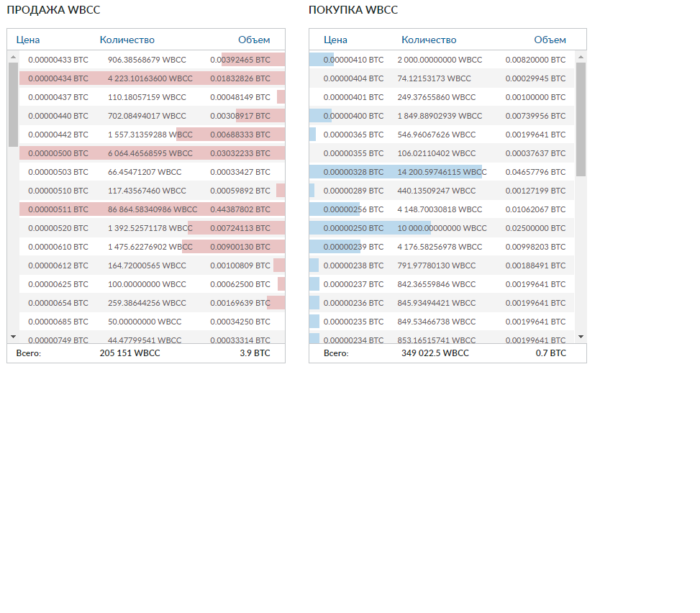Click Количество header in buy orders table
The height and width of the screenshot is (613, 700).
pos(429,40)
